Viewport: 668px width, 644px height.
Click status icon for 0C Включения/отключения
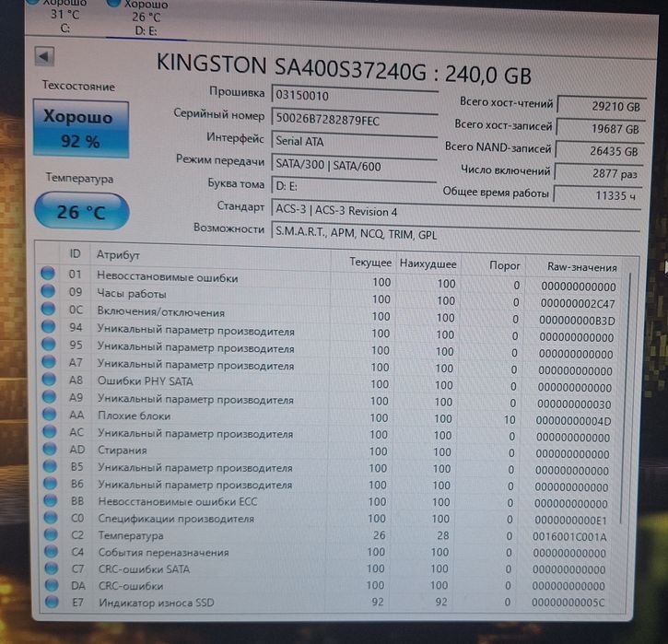point(48,309)
